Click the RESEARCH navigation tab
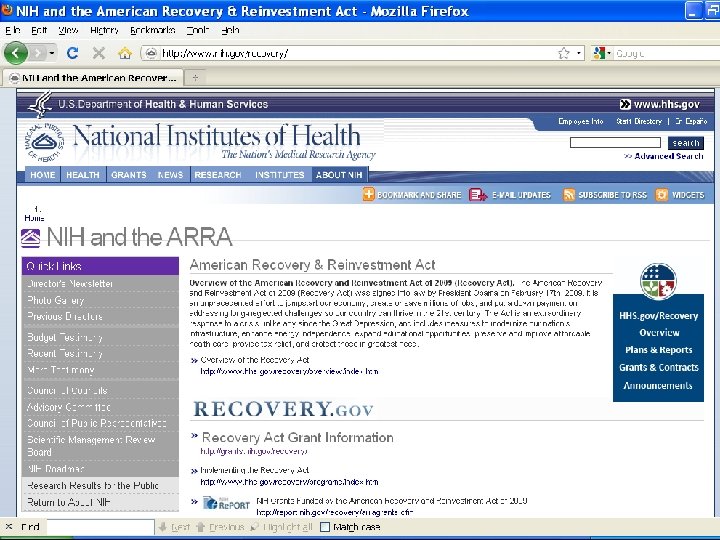Viewport: 720px width, 540px height. [218, 175]
